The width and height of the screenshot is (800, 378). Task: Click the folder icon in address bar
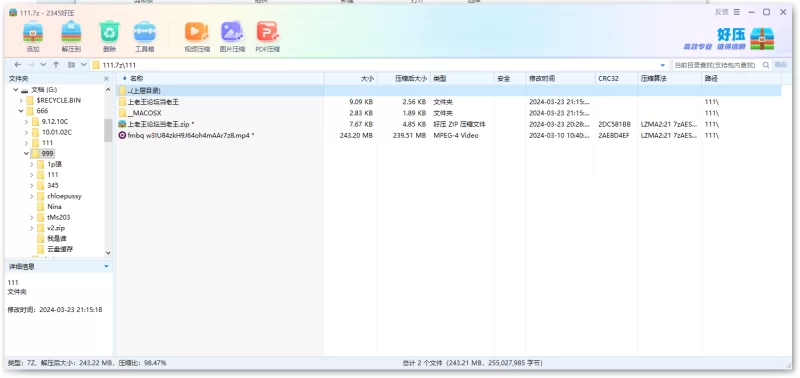96,65
